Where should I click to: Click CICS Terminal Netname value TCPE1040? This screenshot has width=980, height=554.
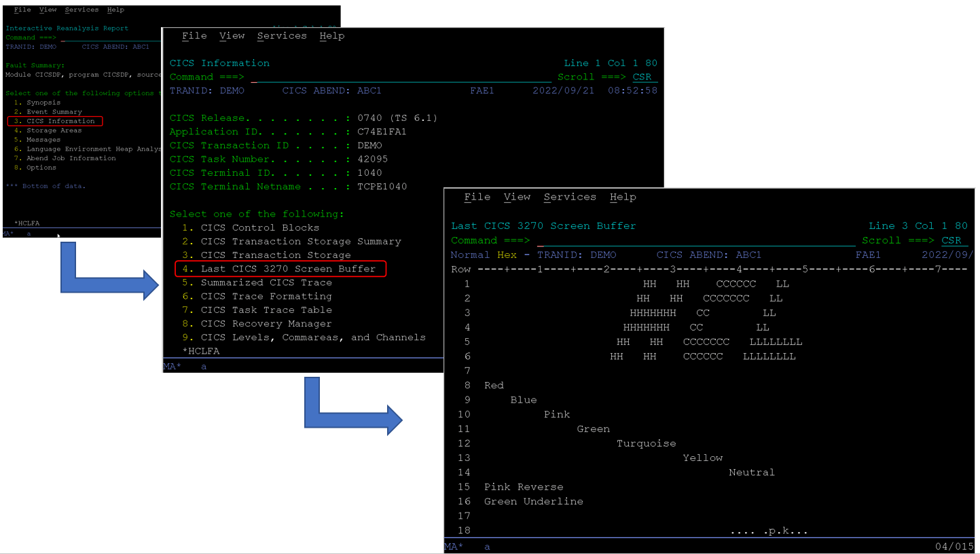(382, 187)
